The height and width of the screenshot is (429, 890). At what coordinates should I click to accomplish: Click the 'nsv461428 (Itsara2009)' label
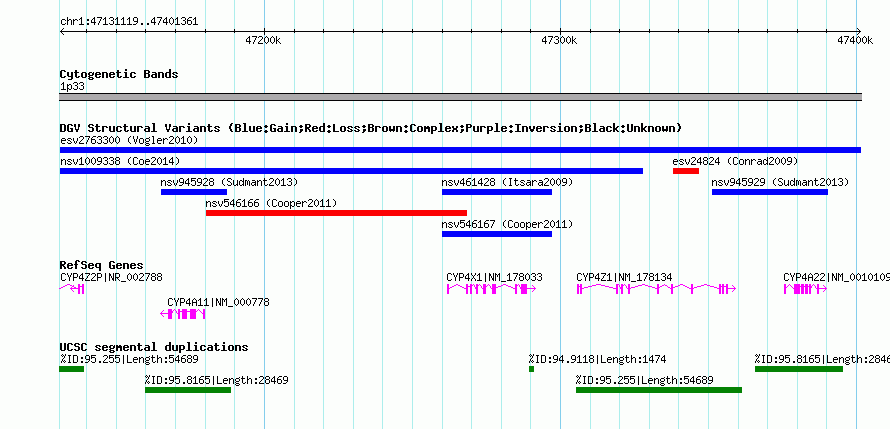coord(507,182)
